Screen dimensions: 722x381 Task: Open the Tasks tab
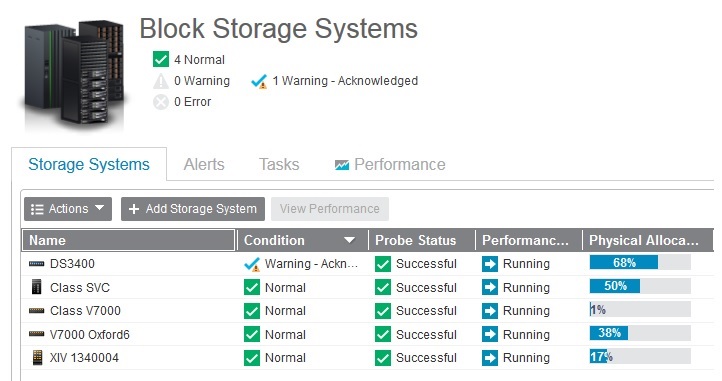coord(279,164)
